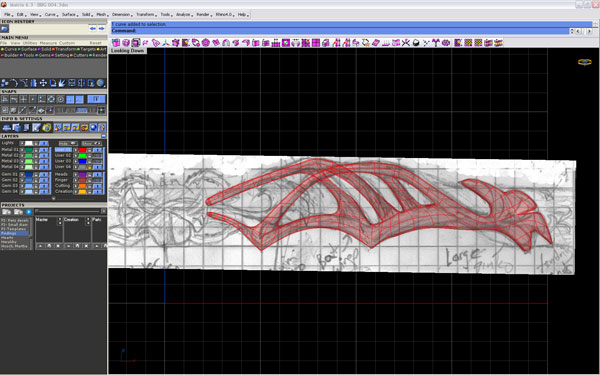Image resolution: width=600 pixels, height=375 pixels.
Task: Open the Show dropdown in Layers
Action: pos(92,143)
